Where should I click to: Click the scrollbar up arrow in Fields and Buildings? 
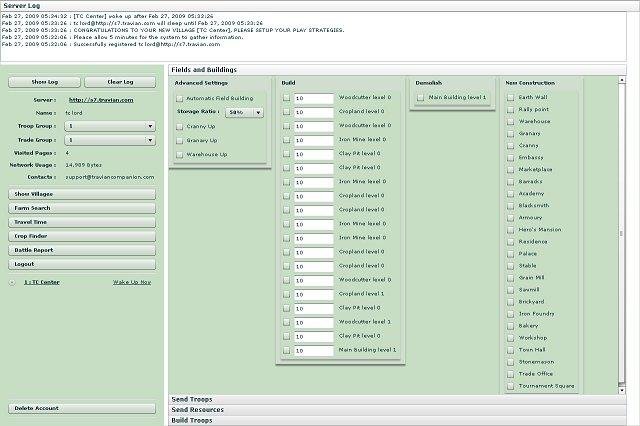pos(622,80)
